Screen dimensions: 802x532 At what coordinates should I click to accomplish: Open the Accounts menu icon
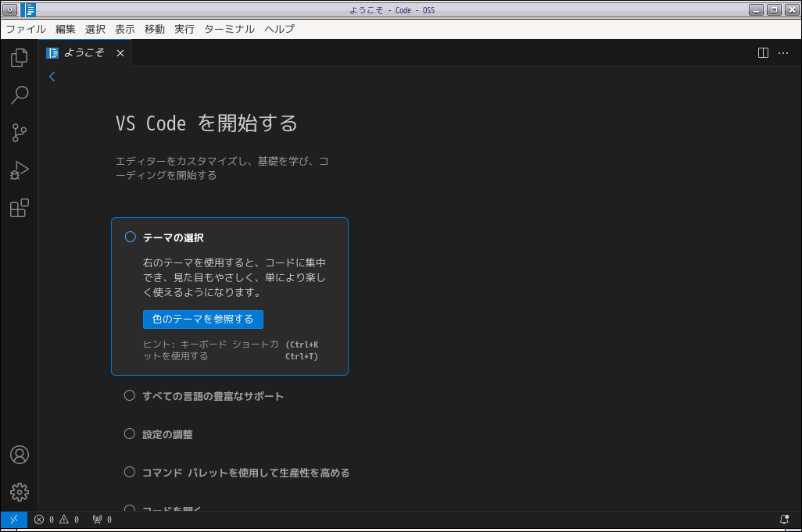coord(20,455)
